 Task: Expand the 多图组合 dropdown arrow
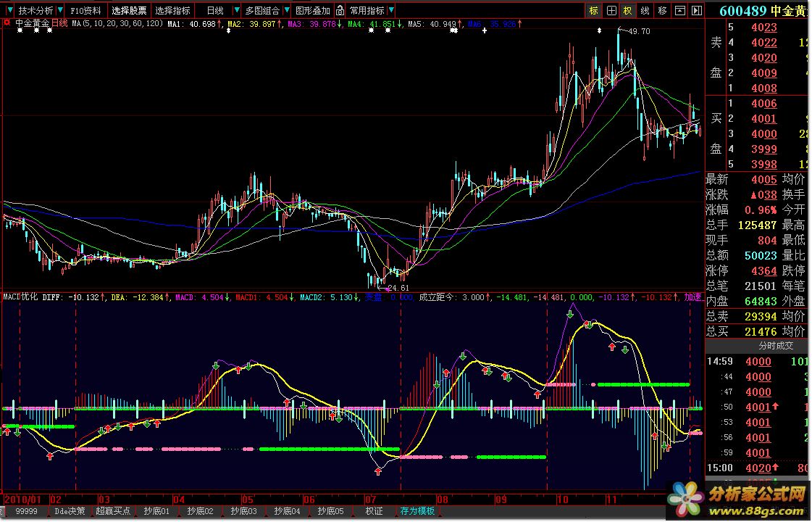pos(286,10)
